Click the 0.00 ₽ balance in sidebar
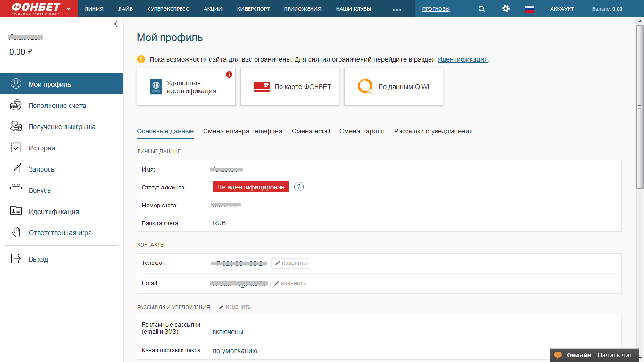This screenshot has width=644, height=362. coord(21,52)
